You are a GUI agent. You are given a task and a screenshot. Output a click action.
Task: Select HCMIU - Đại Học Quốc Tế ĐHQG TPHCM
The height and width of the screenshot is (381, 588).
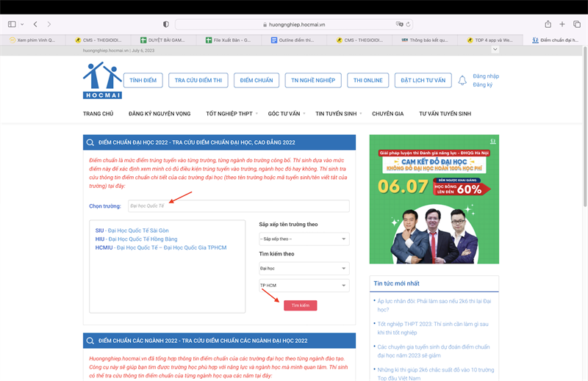161,247
